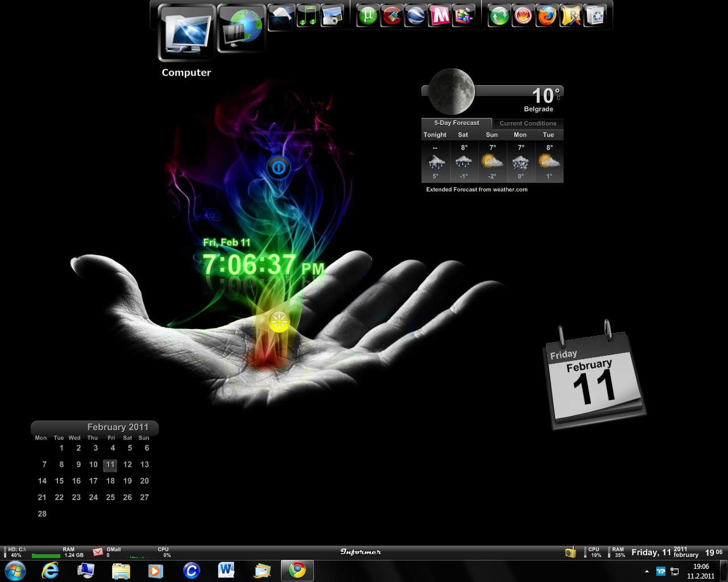Click day 20 in February calendar
Screen dimensions: 728x582
tap(144, 481)
